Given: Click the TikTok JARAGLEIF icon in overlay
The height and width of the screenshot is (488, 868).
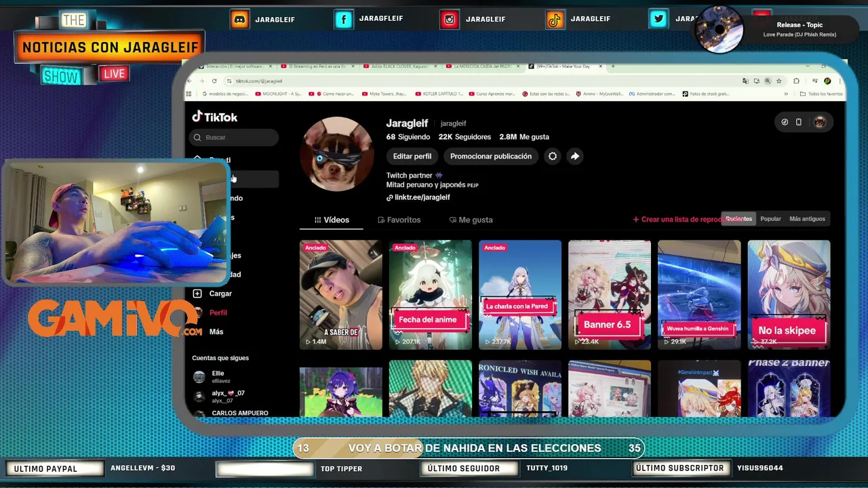Looking at the screenshot, I should click(x=555, y=19).
